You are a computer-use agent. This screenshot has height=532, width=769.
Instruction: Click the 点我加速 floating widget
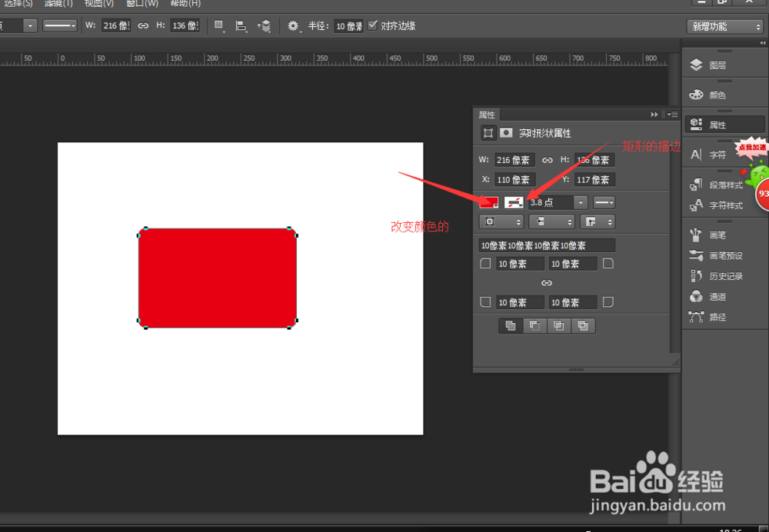pos(752,148)
